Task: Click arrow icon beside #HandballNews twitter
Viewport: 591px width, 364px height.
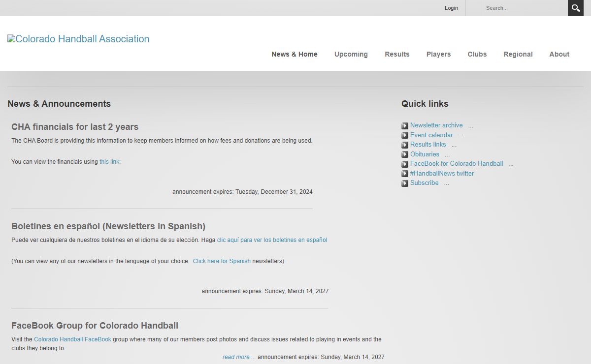Action: [x=405, y=174]
